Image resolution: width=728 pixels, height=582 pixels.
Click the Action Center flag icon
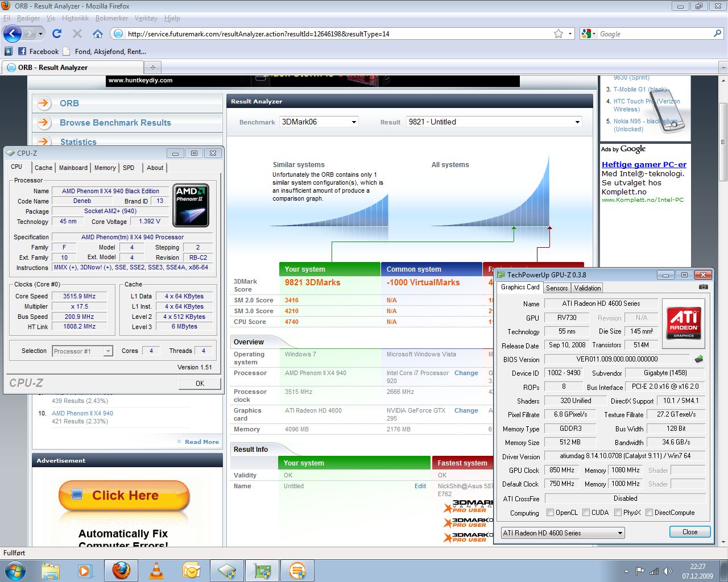pyautogui.click(x=640, y=571)
